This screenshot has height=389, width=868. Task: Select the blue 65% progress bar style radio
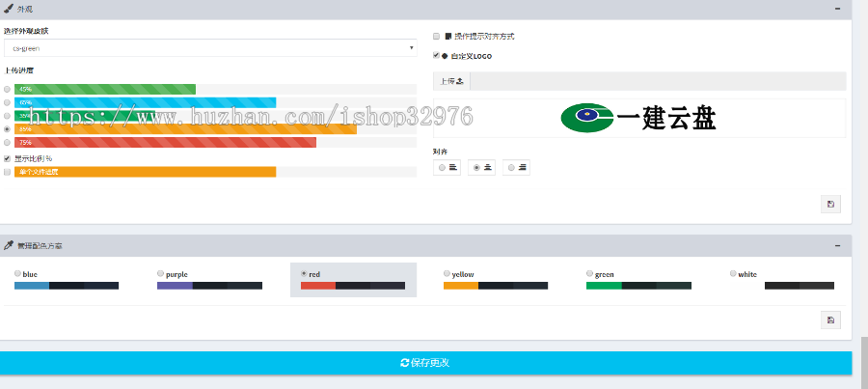7,102
